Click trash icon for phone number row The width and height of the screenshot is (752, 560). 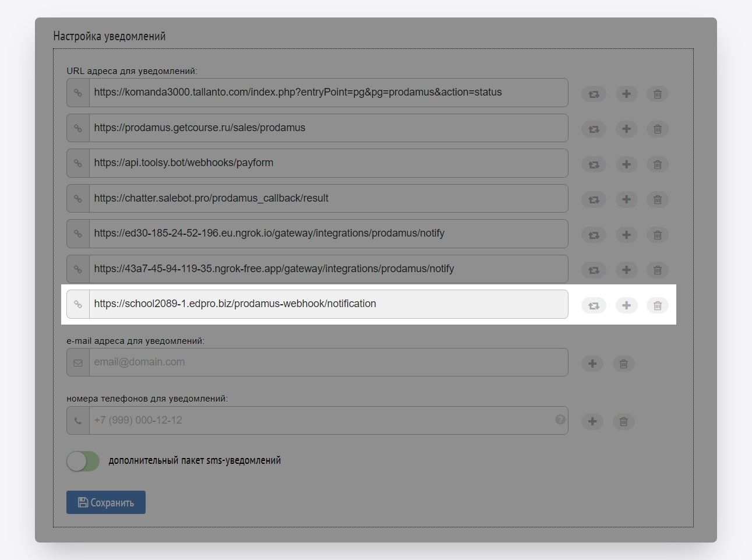click(623, 421)
